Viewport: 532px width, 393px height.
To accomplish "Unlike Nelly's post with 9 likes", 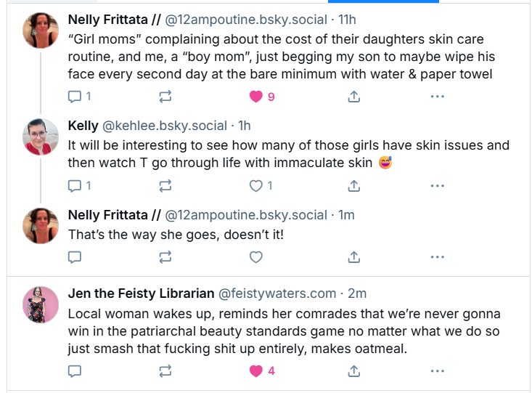I will (255, 96).
